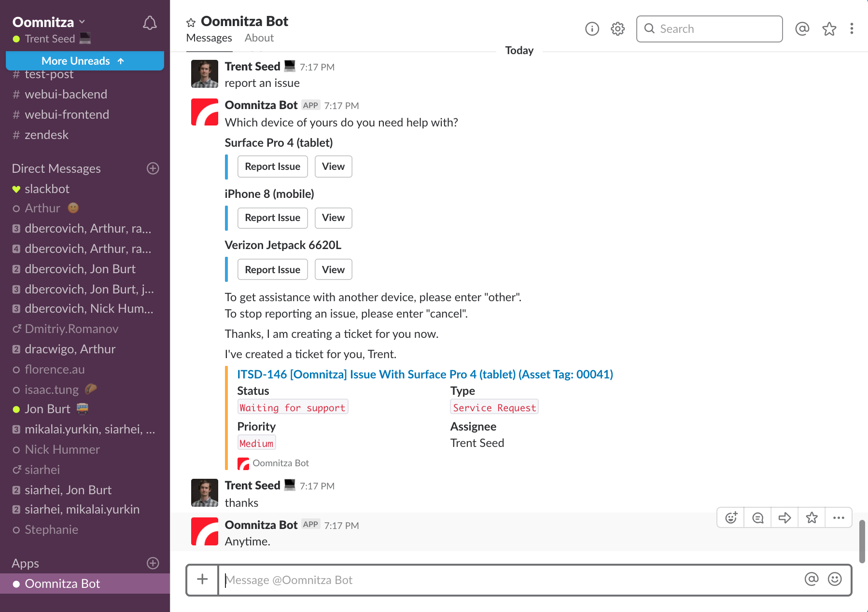Add reaction to Anytime message

[x=731, y=518]
